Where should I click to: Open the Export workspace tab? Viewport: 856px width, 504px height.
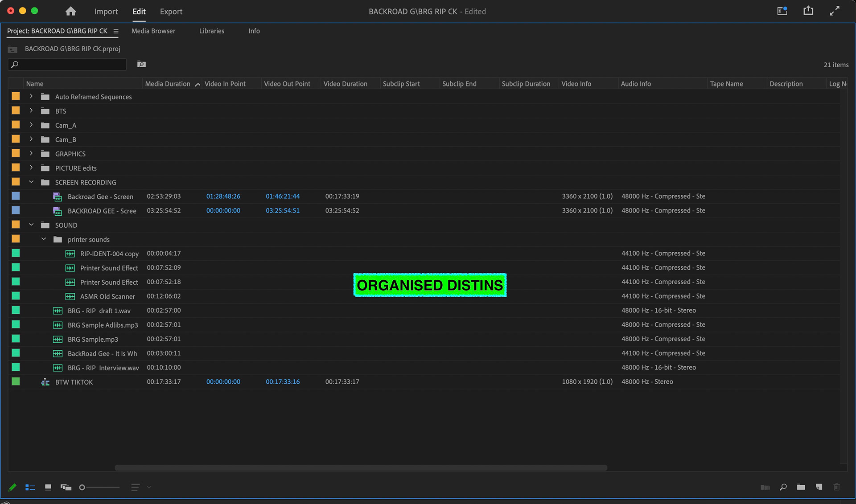pos(171,11)
